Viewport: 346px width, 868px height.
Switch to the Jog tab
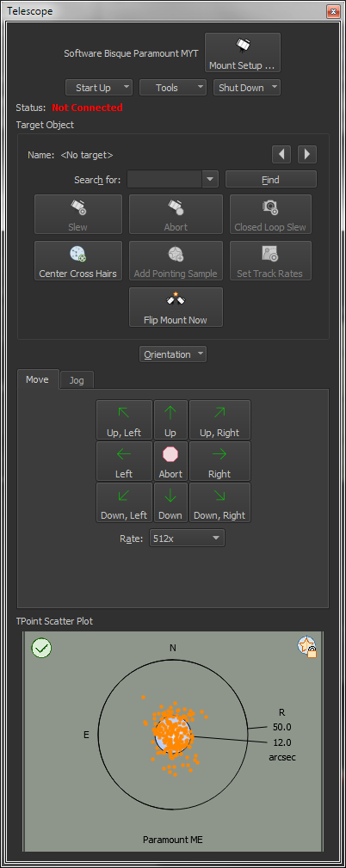(x=77, y=380)
